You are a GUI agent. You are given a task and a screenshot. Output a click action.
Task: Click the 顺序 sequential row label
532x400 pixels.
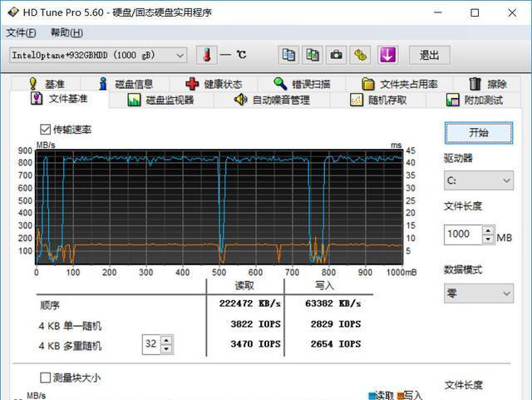[x=50, y=305]
